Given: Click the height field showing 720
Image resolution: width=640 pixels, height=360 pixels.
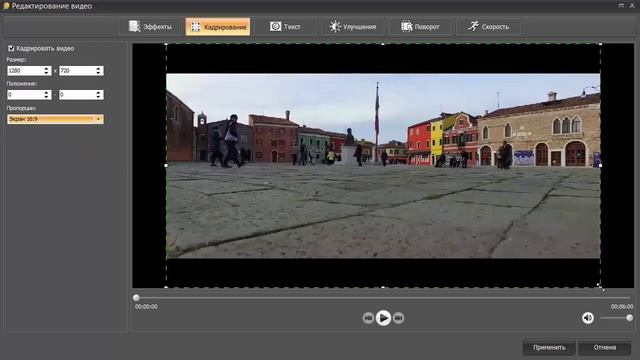Looking at the screenshot, I should coord(77,71).
